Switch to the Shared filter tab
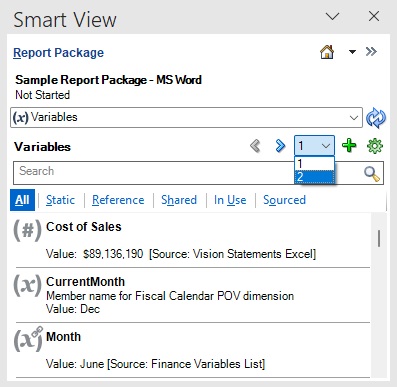 [x=179, y=200]
